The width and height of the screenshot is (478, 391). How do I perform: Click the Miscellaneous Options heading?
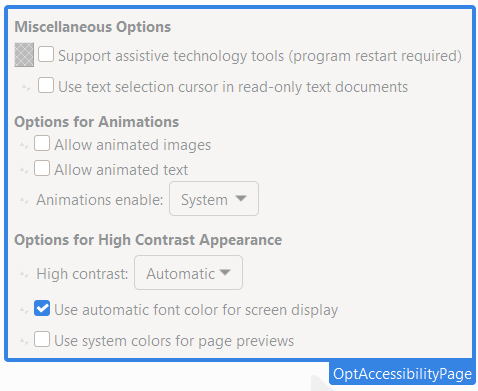[x=93, y=27]
